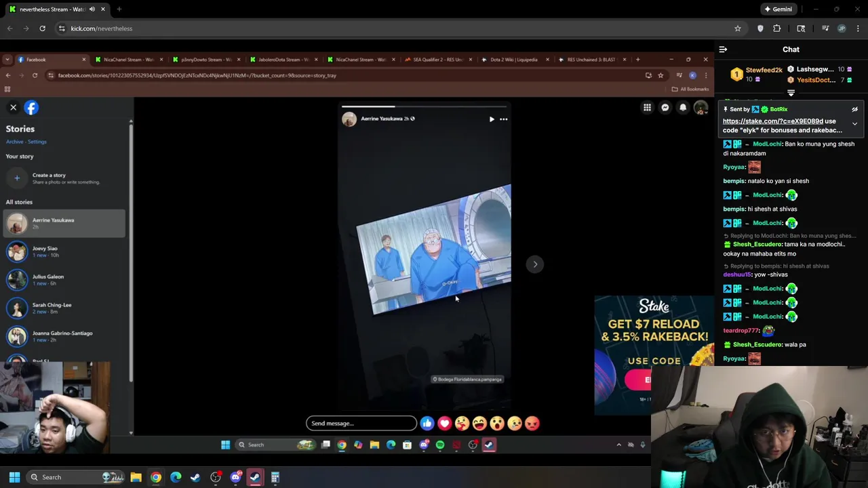Close the Facebook stories viewer with X
The height and width of the screenshot is (488, 868).
click(13, 107)
